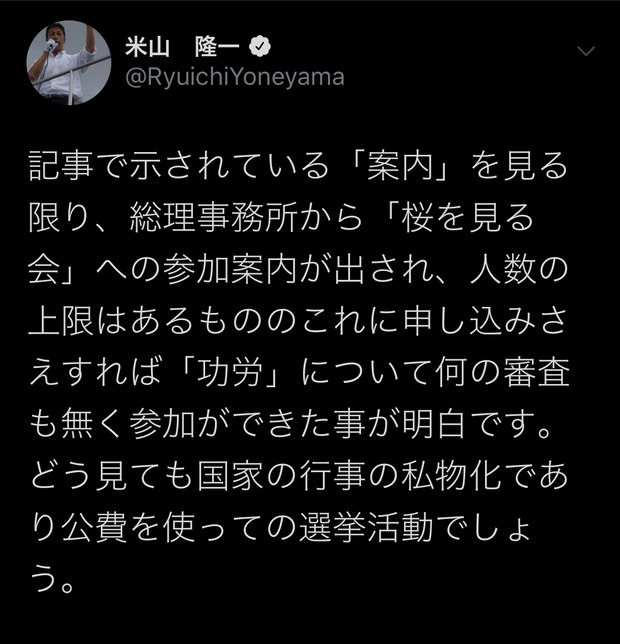Click the tweet line starting 記事で示されている

(x=299, y=166)
